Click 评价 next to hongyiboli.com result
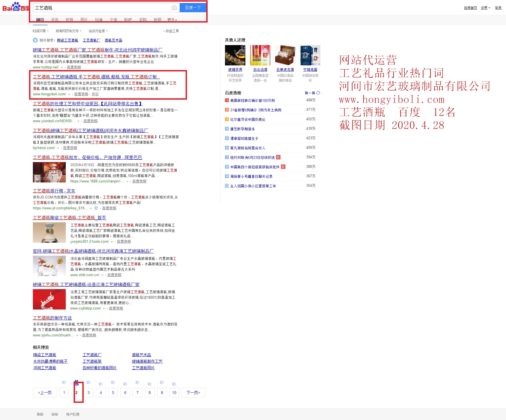This screenshot has height=420, width=506. 95,94
